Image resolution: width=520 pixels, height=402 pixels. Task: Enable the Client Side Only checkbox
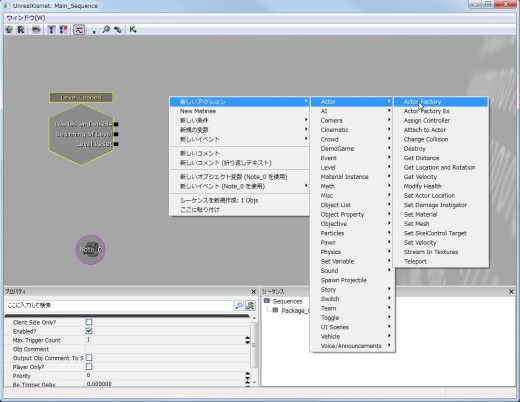(89, 322)
